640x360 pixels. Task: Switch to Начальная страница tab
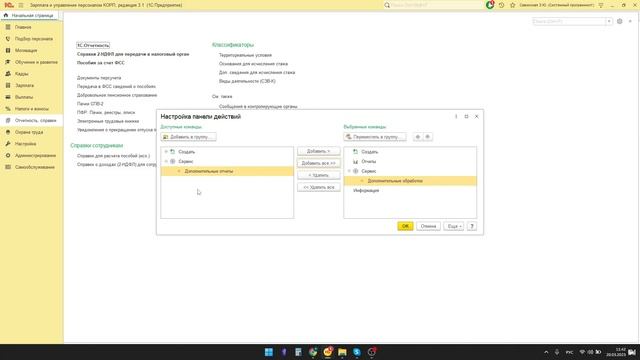[31, 16]
